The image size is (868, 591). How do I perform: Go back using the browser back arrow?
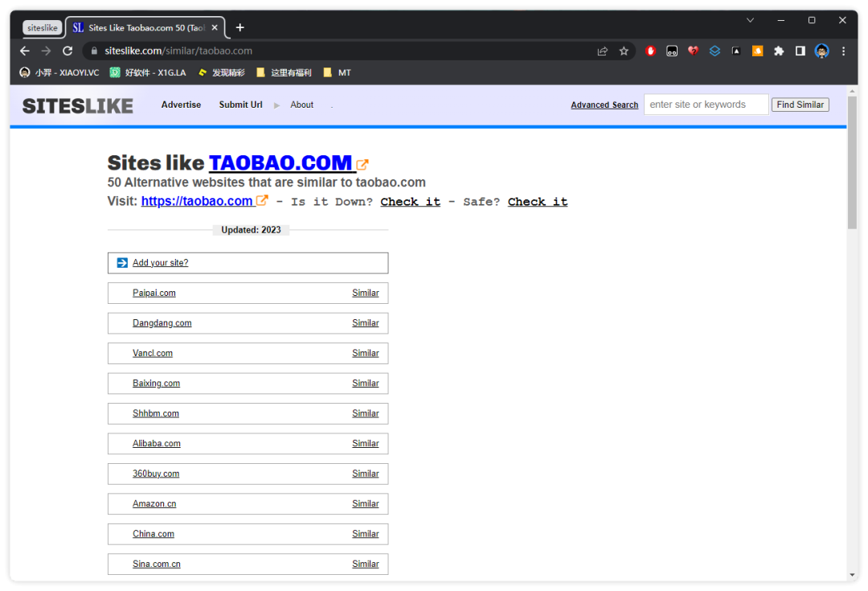coord(25,51)
